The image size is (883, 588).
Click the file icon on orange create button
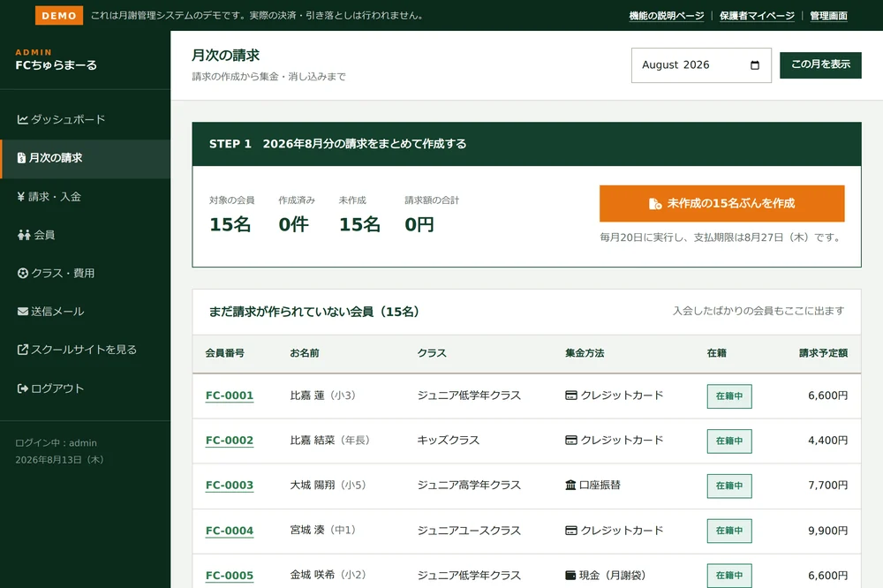[655, 203]
